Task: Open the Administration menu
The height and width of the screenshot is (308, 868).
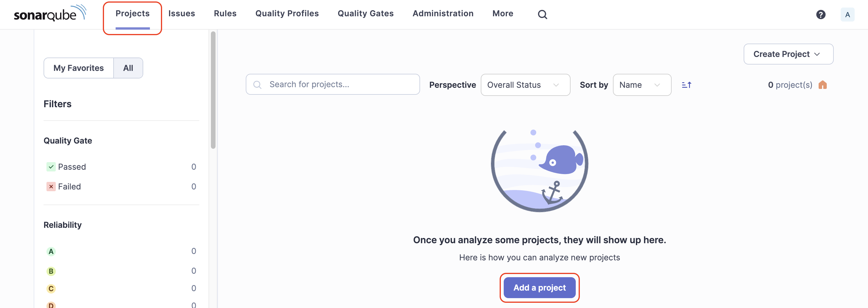Action: click(x=443, y=13)
